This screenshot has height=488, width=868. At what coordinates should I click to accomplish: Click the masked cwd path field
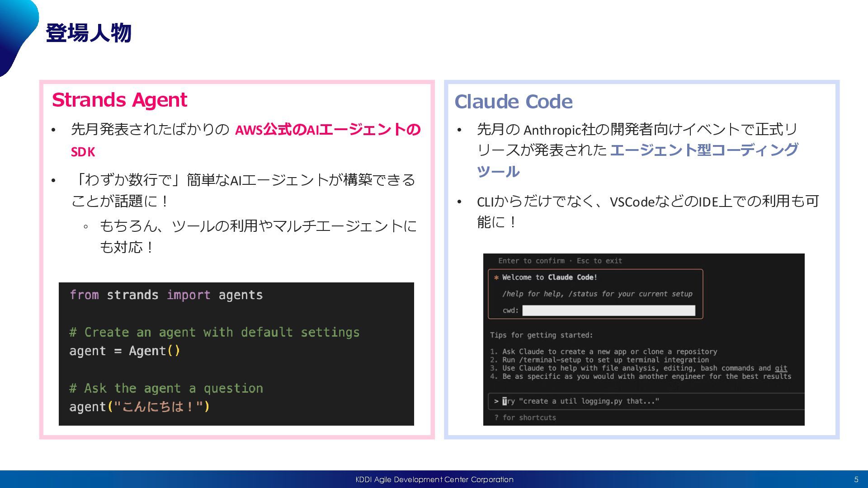[x=609, y=310]
